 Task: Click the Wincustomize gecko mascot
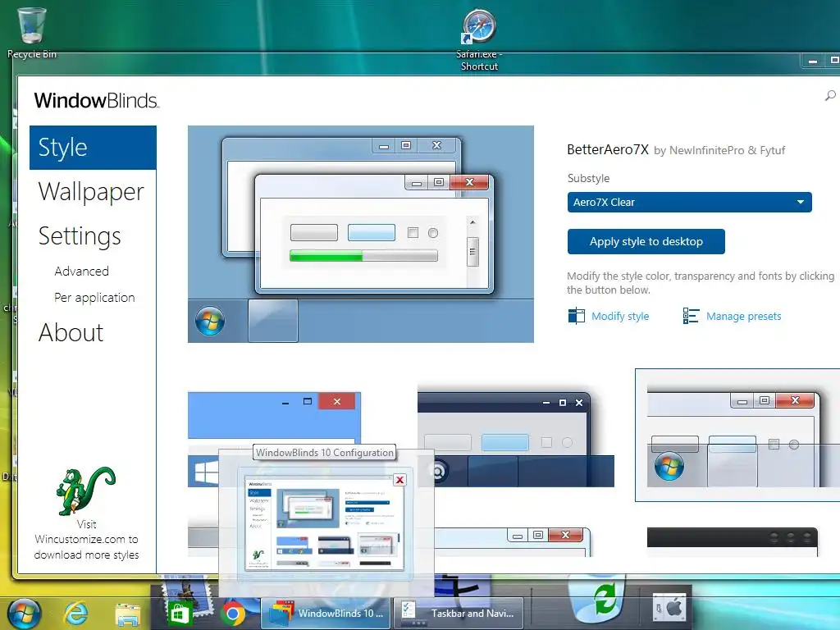tap(85, 491)
